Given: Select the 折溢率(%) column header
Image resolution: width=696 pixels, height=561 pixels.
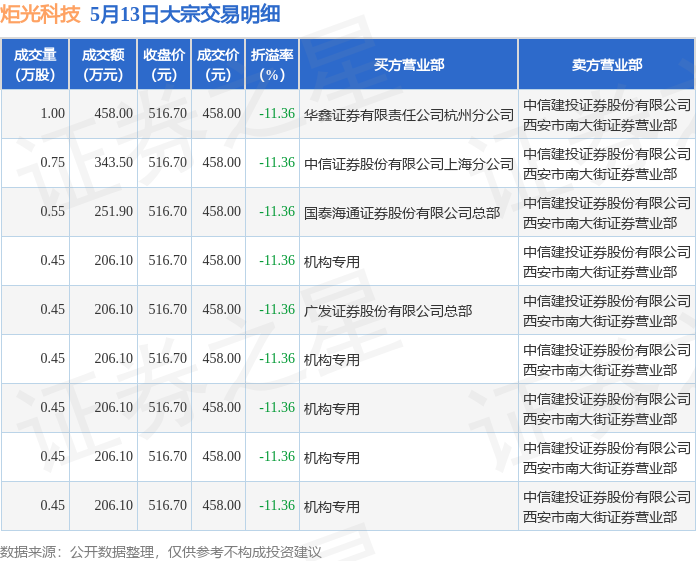Looking at the screenshot, I should tap(272, 64).
